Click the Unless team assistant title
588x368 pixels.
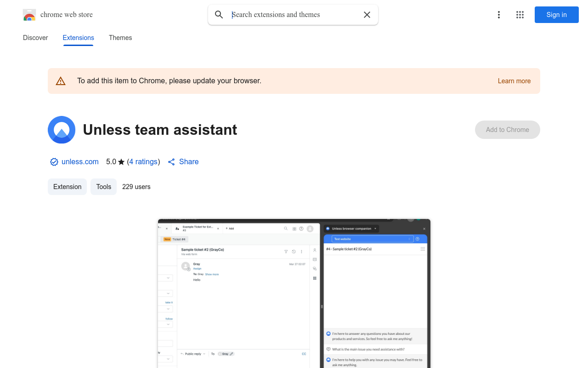tap(160, 130)
